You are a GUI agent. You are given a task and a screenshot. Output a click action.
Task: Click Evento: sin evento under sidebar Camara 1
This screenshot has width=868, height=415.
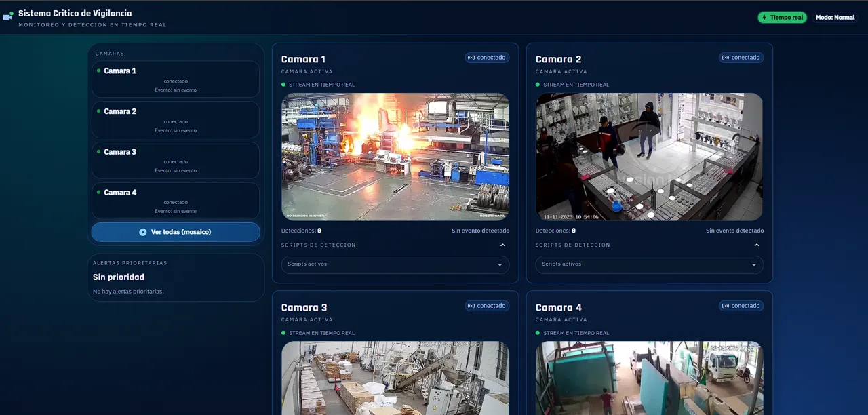(176, 90)
